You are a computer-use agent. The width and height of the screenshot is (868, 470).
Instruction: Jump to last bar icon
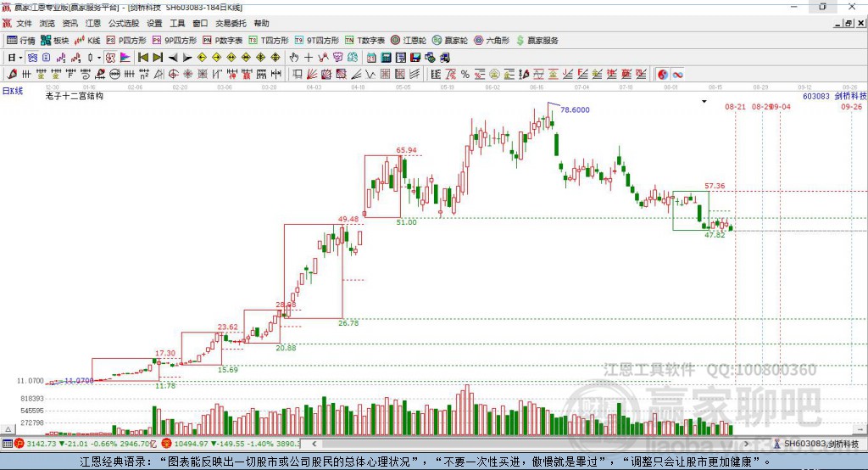(x=158, y=58)
